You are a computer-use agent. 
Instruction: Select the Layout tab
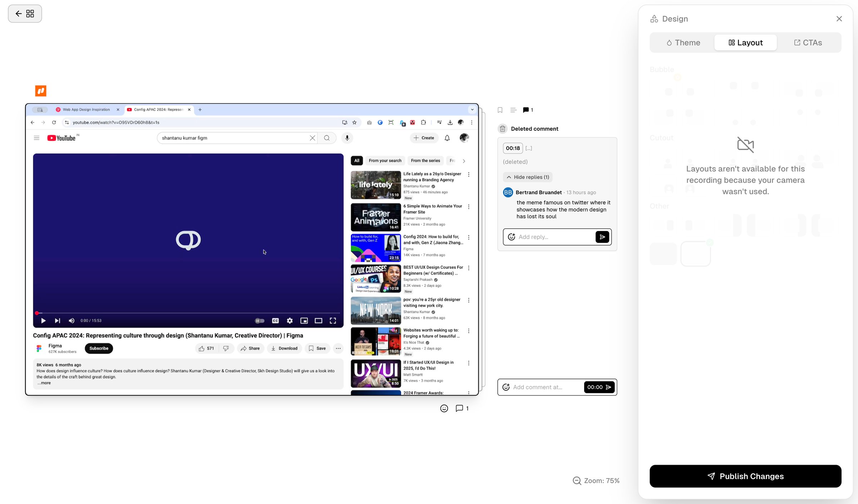click(745, 43)
